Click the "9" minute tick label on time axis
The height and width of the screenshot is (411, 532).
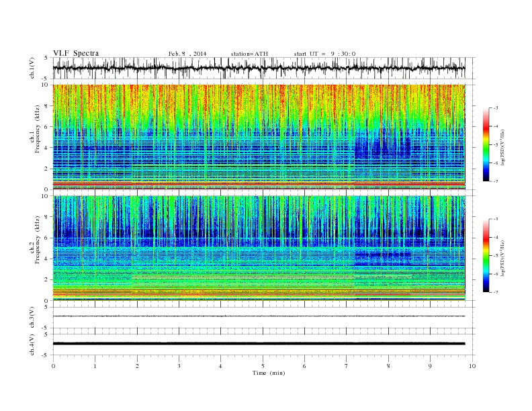(430, 366)
